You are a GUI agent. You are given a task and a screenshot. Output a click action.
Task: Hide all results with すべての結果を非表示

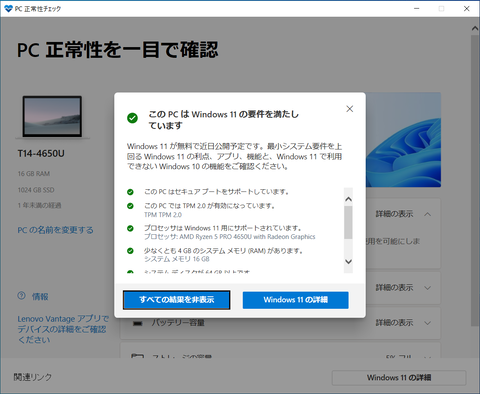(x=177, y=300)
